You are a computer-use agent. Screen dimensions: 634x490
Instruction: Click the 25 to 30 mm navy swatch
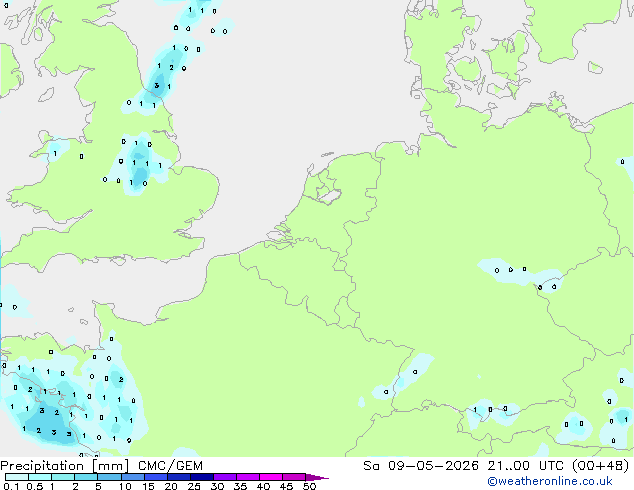click(x=201, y=477)
